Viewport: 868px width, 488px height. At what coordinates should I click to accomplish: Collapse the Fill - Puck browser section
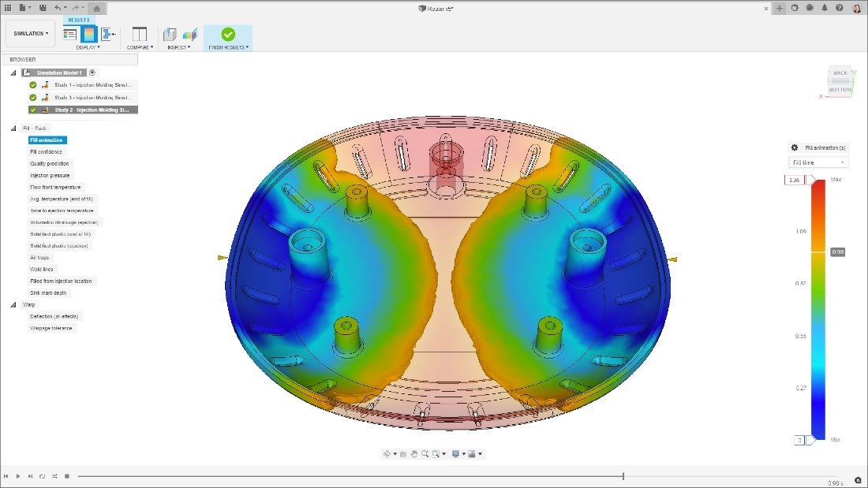pos(13,128)
